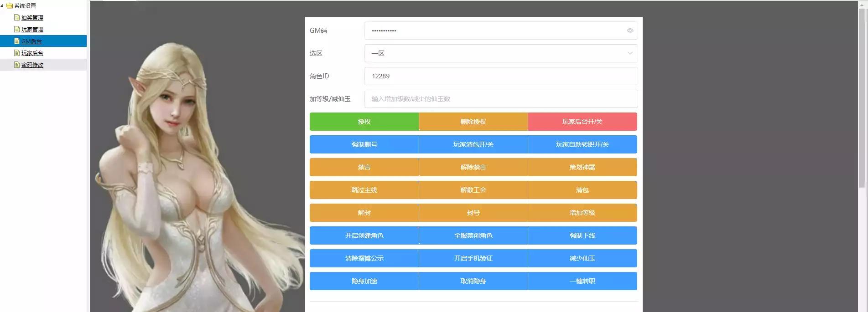
Task: Click the 减少仙玉 button
Action: click(x=582, y=258)
